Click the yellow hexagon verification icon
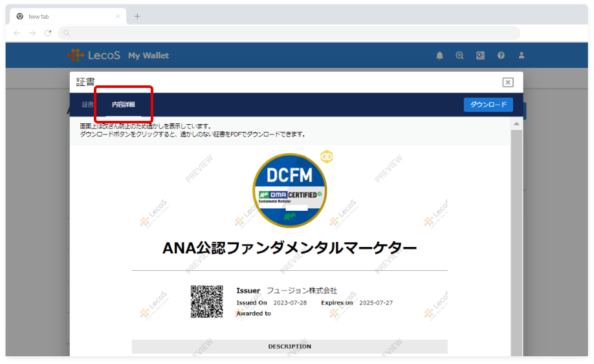Screen dimensions: 594x364 click(x=327, y=156)
